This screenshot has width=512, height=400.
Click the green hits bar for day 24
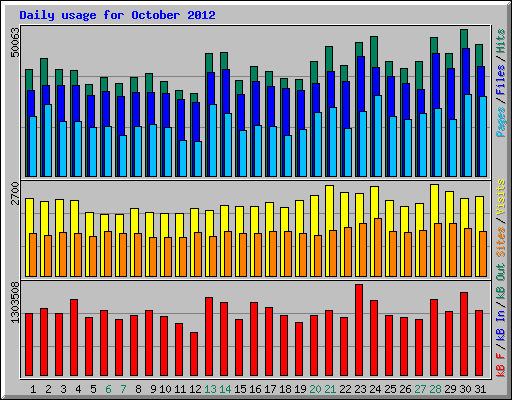click(x=374, y=52)
